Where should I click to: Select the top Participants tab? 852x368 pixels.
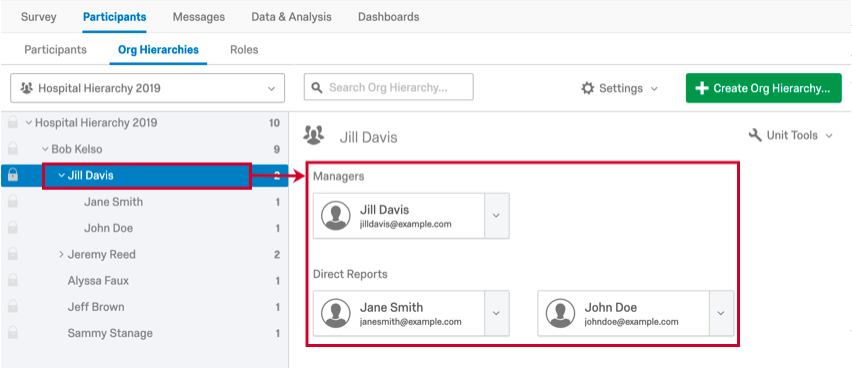coord(114,17)
